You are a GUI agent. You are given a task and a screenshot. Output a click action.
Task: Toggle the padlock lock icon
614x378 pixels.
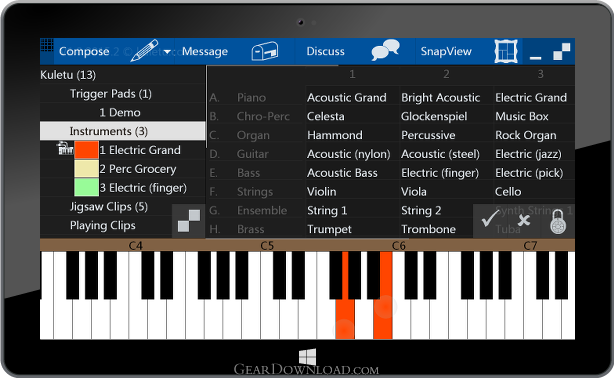tap(558, 222)
